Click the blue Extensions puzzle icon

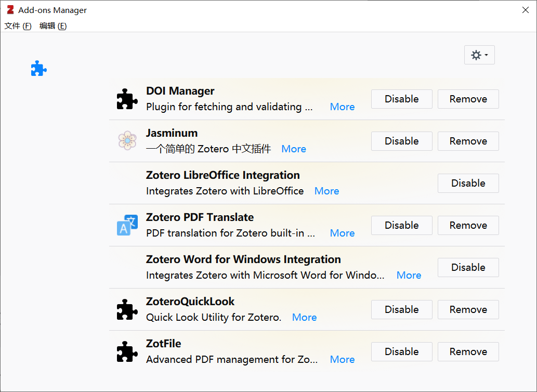39,69
